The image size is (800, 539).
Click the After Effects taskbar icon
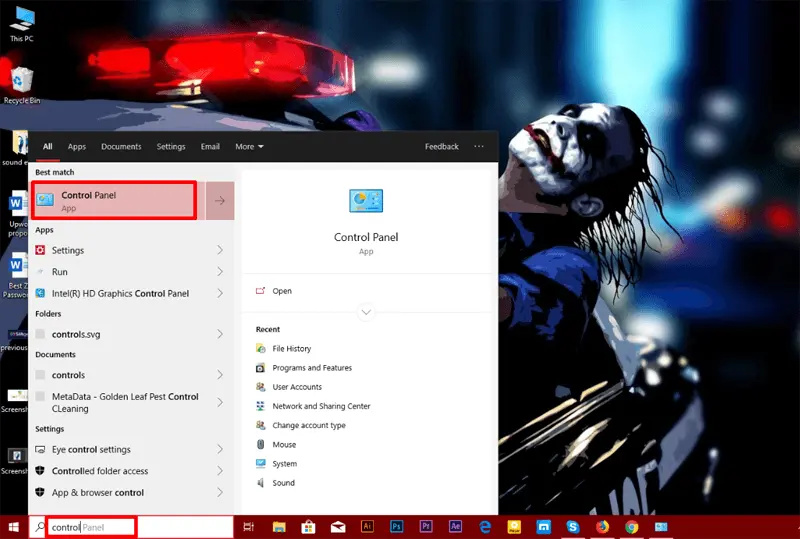pos(455,527)
